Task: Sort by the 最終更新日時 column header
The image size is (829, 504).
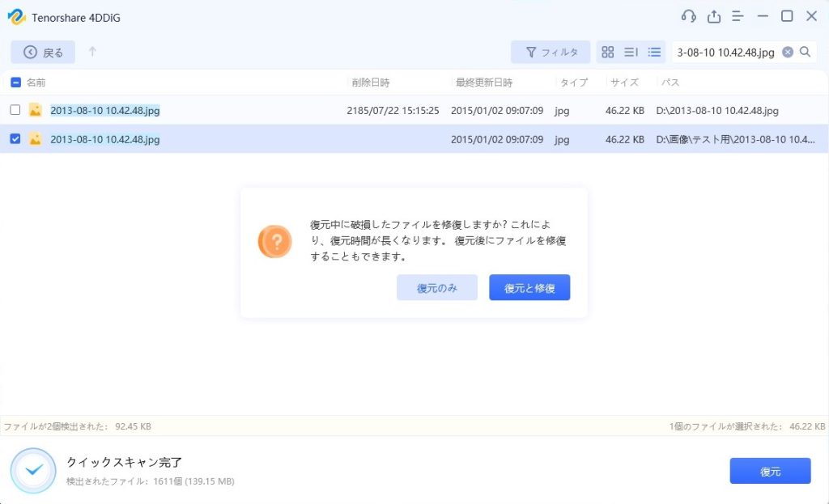Action: tap(483, 83)
